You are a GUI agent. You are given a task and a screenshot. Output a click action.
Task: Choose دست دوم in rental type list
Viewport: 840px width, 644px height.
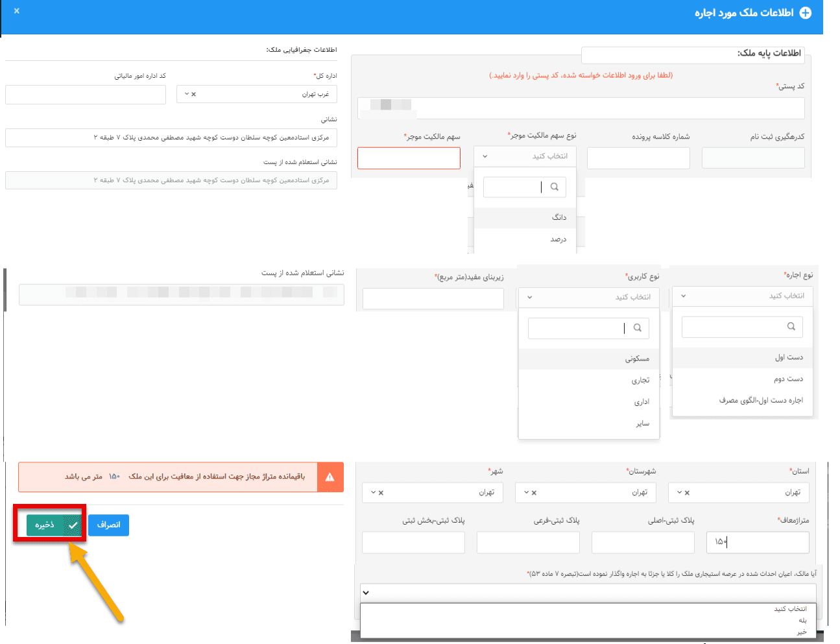[743, 379]
